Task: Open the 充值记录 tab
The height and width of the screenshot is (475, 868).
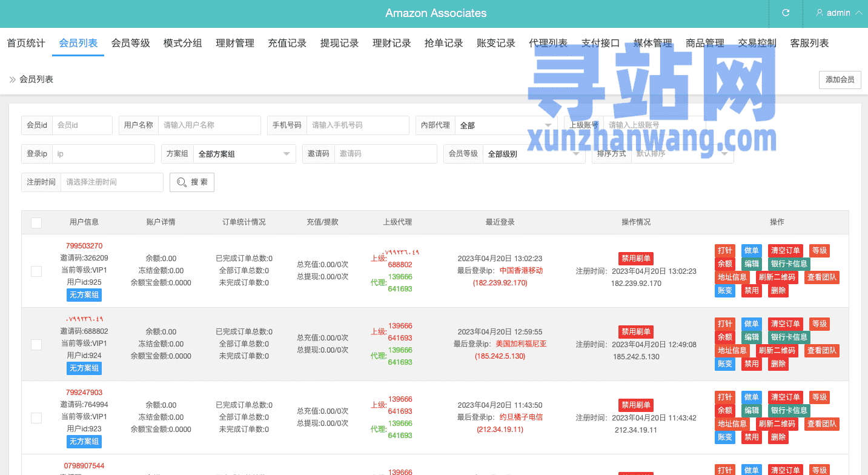Action: 287,43
